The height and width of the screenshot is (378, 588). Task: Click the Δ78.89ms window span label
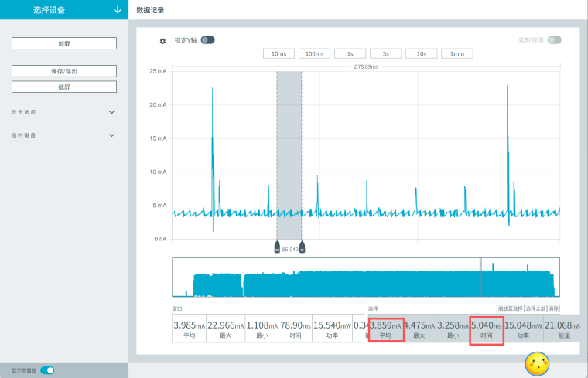367,66
